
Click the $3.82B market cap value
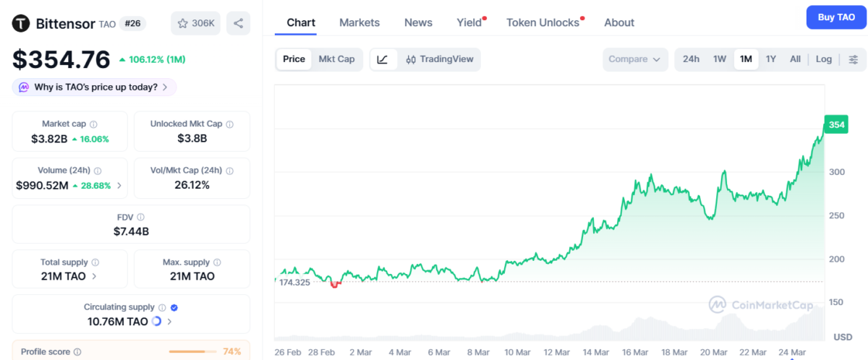click(x=49, y=139)
